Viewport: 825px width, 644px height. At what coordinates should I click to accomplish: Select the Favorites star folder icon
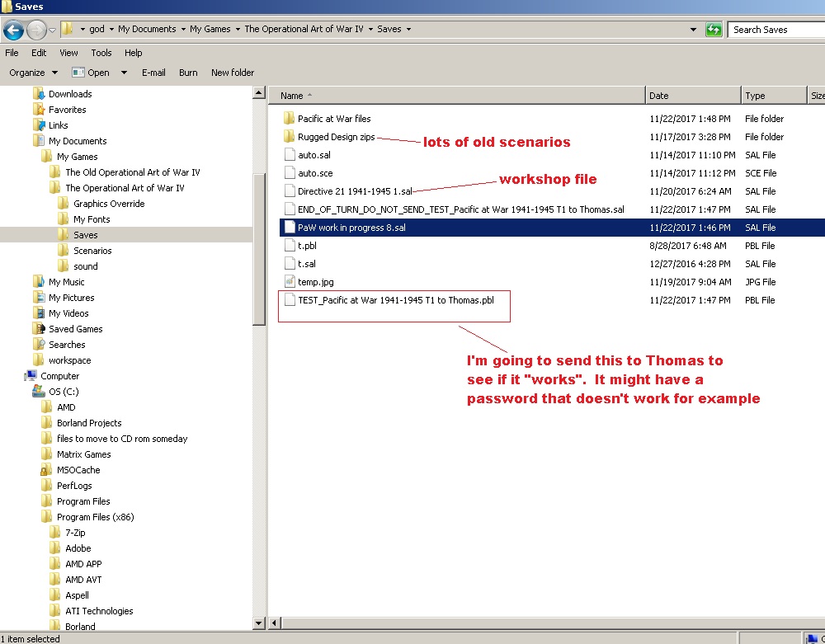click(x=39, y=110)
